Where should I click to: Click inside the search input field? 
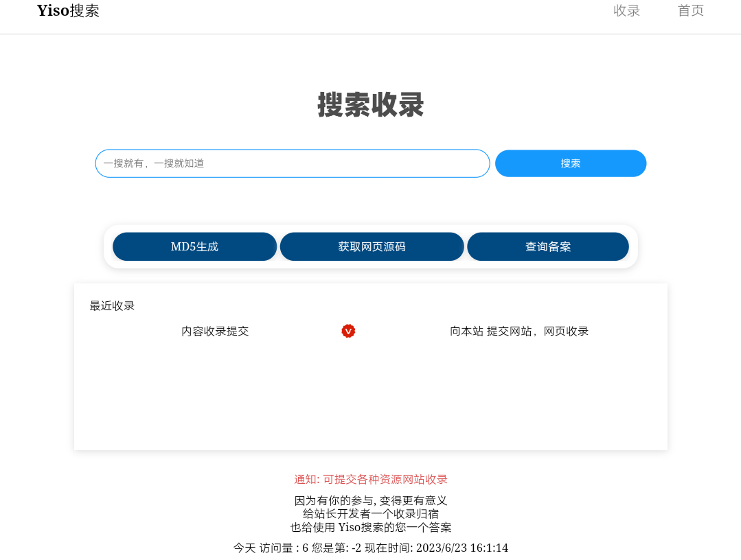[x=292, y=163]
